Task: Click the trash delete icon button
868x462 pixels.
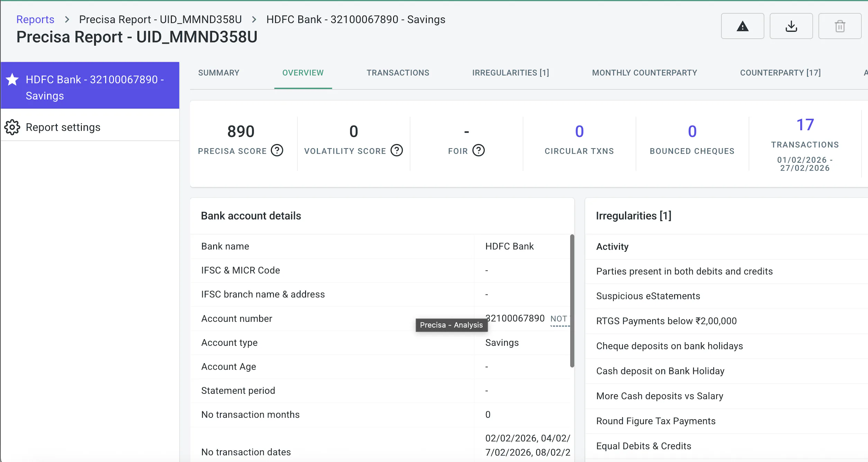Action: (x=840, y=26)
